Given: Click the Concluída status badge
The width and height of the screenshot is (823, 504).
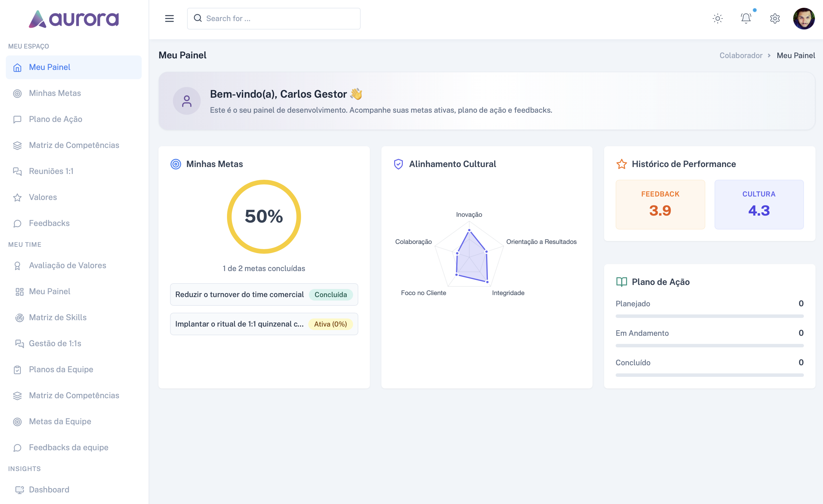Looking at the screenshot, I should tap(331, 294).
